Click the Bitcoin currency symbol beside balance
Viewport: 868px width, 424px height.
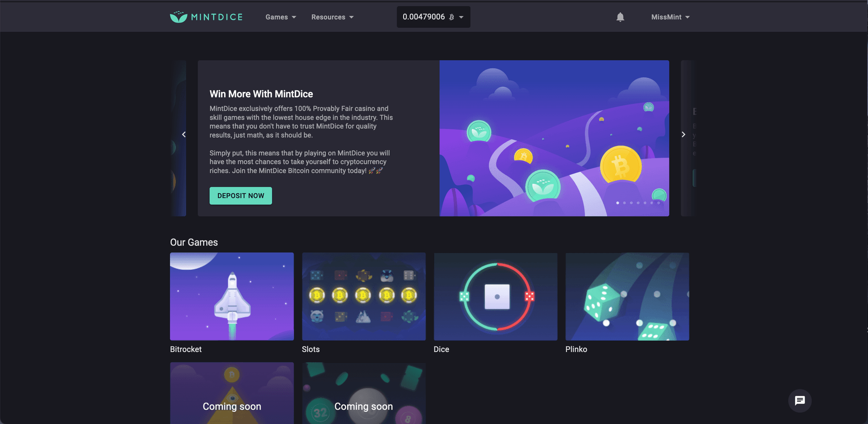451,17
